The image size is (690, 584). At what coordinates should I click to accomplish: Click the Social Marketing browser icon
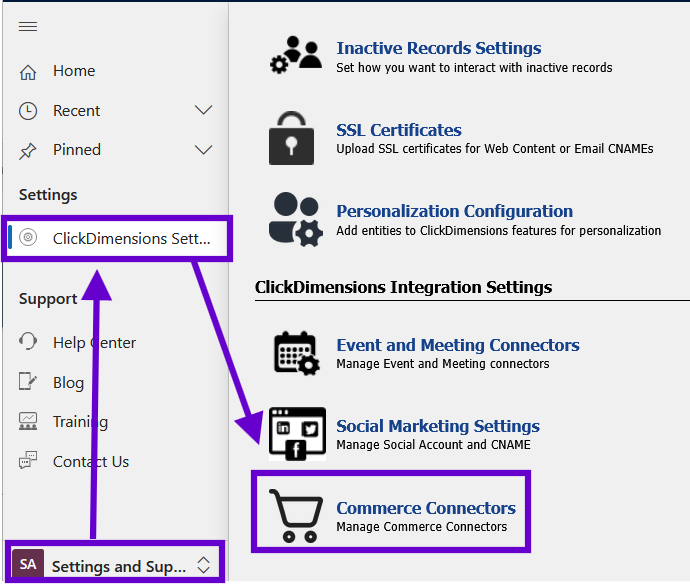(297, 434)
